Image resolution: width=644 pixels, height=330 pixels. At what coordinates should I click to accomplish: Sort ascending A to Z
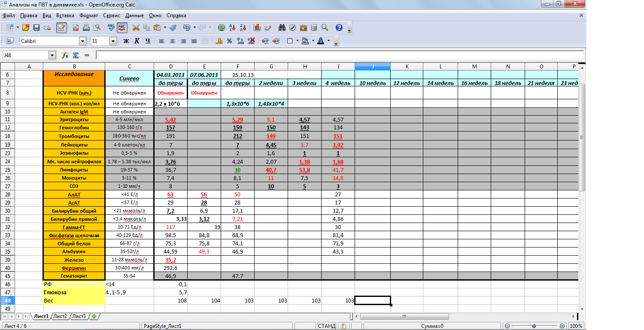232,27
